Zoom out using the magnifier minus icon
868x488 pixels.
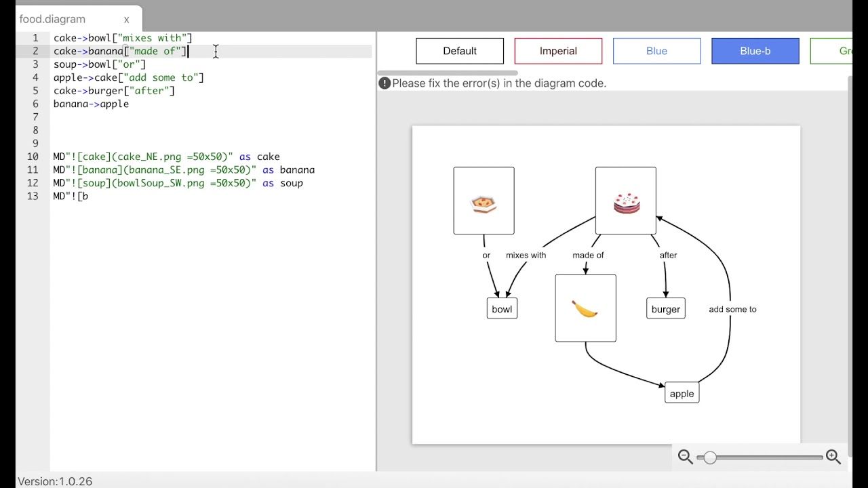pos(685,457)
